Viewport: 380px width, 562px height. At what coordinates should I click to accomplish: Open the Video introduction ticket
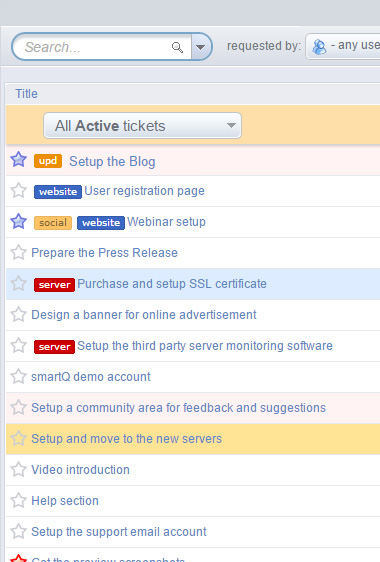pyautogui.click(x=80, y=470)
